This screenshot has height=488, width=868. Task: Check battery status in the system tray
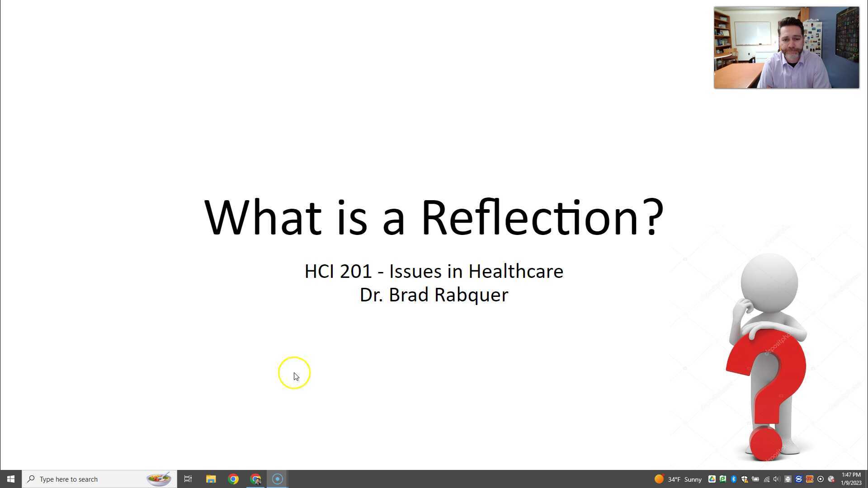click(755, 479)
